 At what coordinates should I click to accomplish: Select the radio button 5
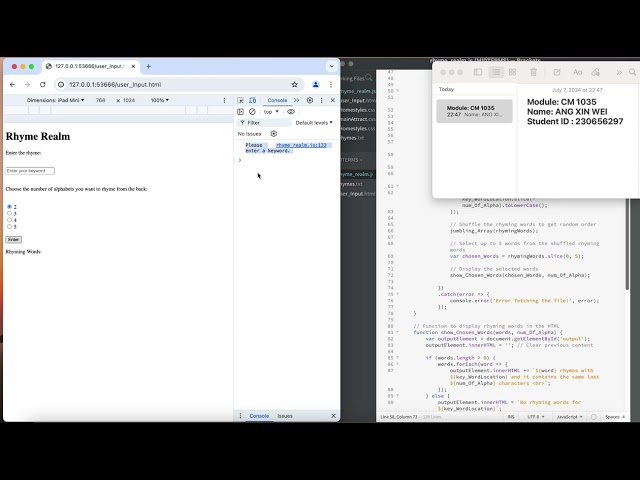(9, 226)
